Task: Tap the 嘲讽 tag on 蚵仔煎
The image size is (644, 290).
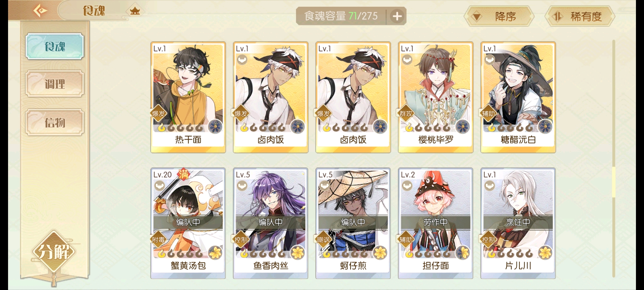Action: click(323, 240)
